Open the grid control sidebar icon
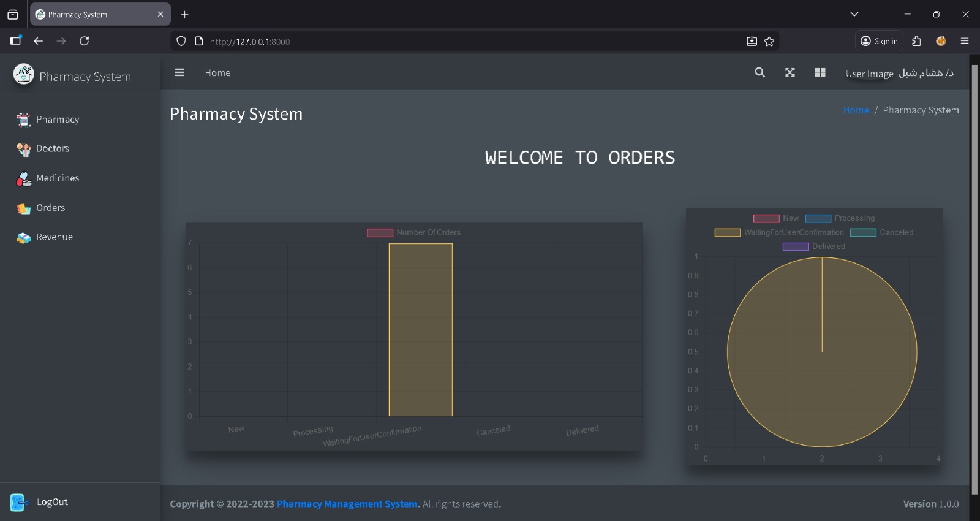The image size is (980, 521). (820, 72)
